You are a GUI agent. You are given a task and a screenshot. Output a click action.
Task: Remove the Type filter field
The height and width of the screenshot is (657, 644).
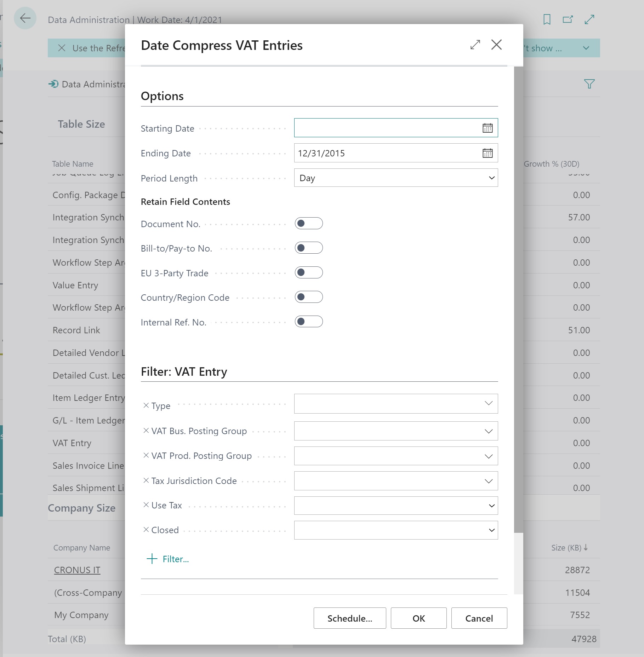click(146, 405)
